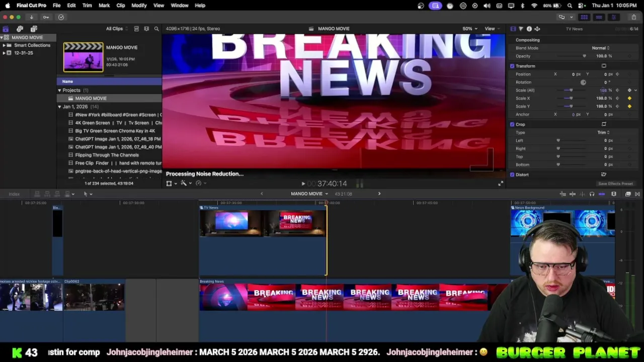Click the Share export button in toolbar
Image resolution: width=644 pixels, height=362 pixels.
633,17
